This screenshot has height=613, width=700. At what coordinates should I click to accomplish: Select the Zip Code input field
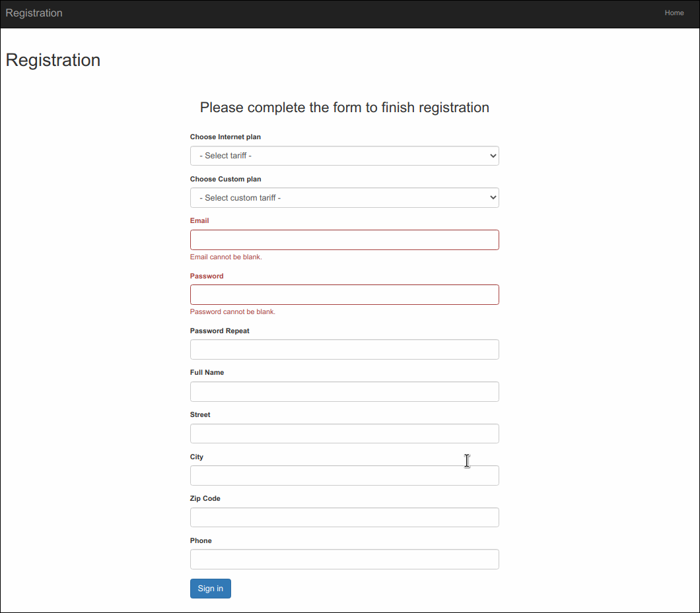pos(344,517)
